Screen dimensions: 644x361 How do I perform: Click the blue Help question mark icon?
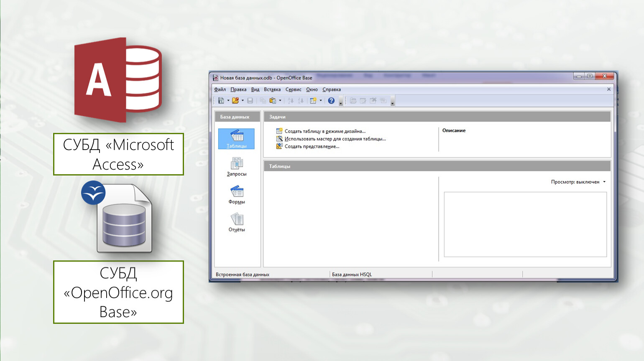point(331,101)
